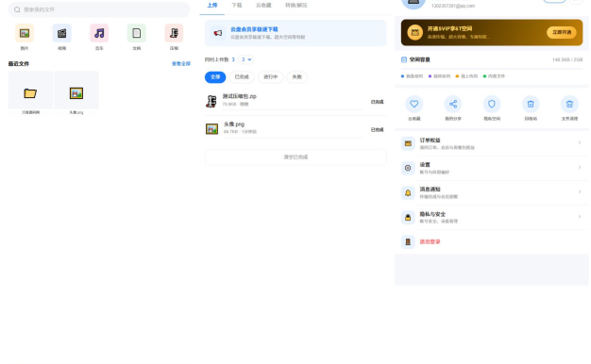Click the 隐私与安全 lock icon

point(408,217)
